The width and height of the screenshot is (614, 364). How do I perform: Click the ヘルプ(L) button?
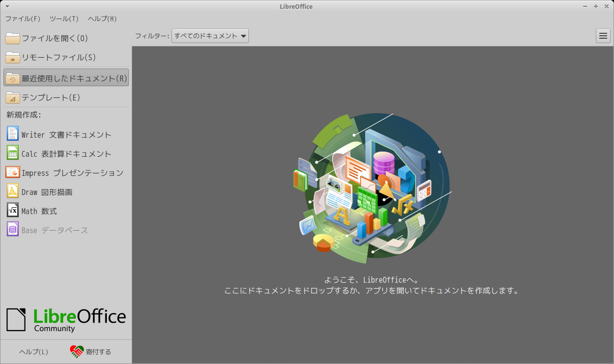click(x=34, y=352)
